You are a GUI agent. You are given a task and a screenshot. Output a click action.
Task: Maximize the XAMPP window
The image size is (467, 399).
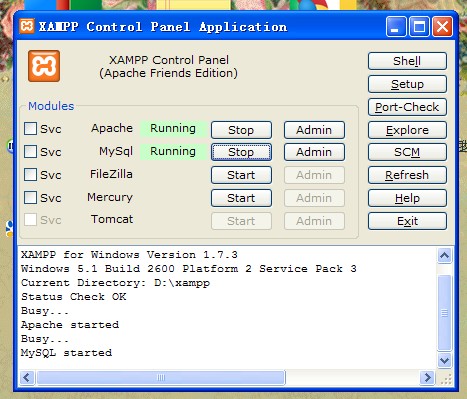(419, 26)
